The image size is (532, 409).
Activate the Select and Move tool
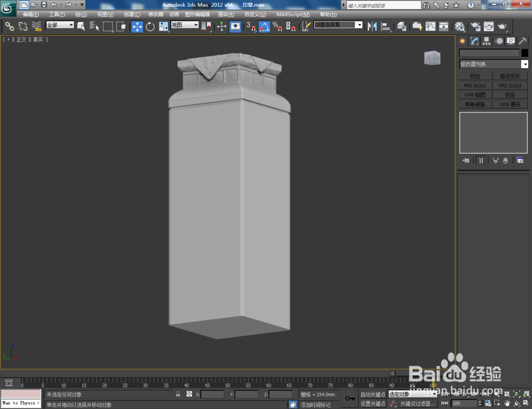[x=137, y=27]
